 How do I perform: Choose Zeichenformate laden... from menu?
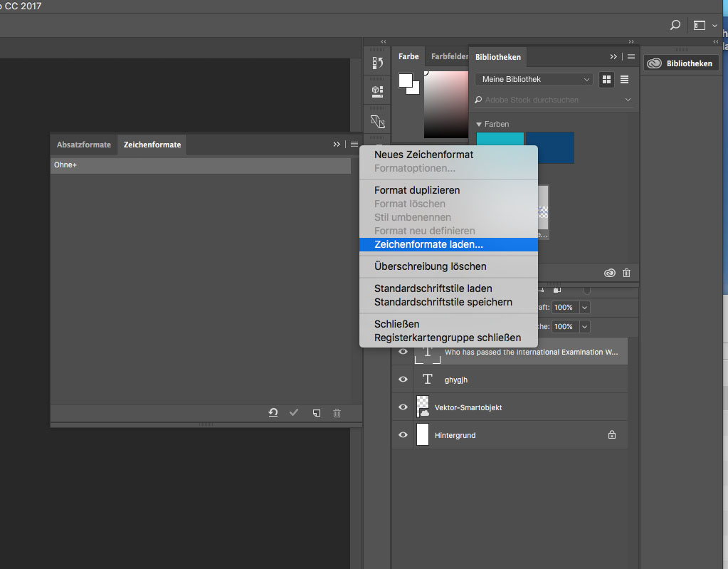428,244
